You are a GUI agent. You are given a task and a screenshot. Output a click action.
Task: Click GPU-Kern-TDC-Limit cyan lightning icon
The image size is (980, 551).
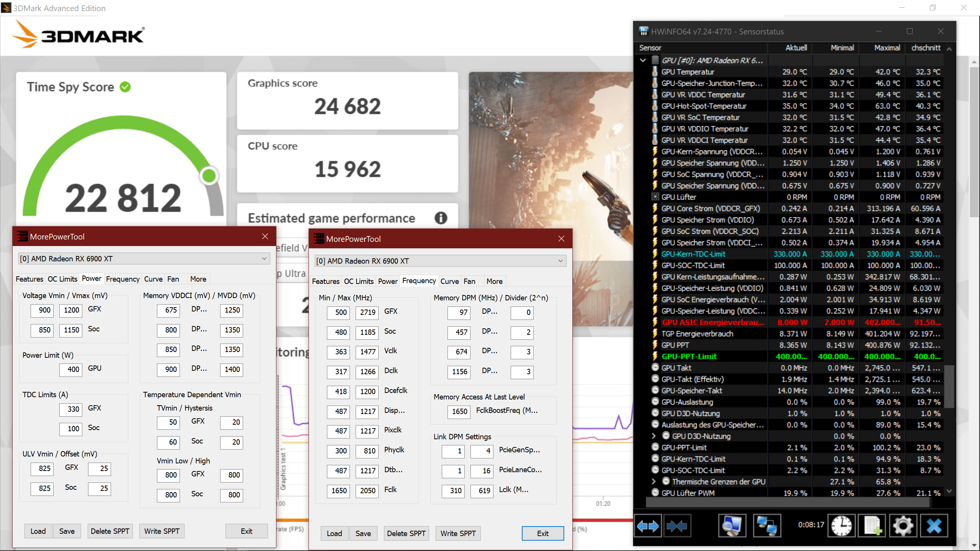(x=655, y=254)
